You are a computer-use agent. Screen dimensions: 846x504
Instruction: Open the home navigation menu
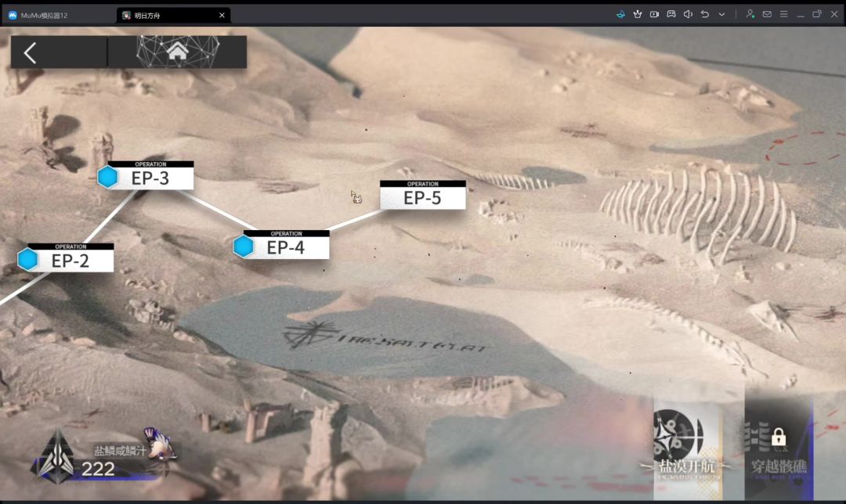tap(178, 52)
